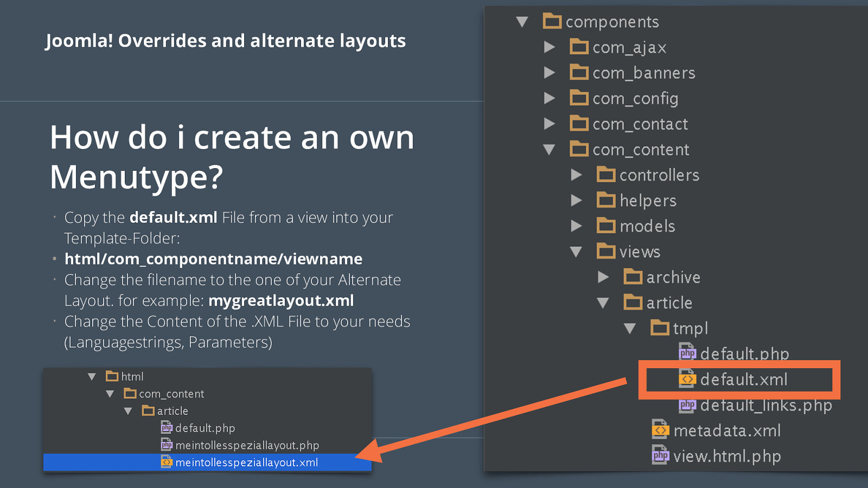Click the com_banners folder icon

click(x=579, y=72)
